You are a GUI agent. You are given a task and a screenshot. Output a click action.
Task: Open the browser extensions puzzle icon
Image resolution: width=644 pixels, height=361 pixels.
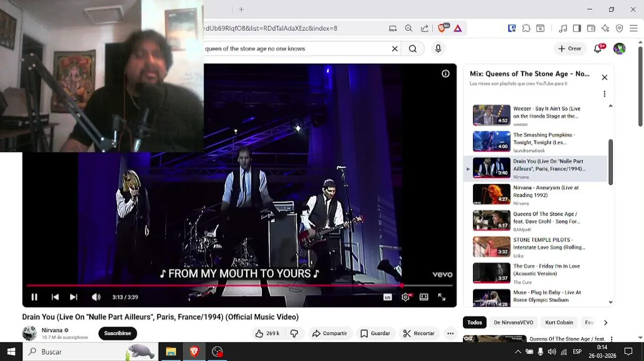tap(526, 29)
